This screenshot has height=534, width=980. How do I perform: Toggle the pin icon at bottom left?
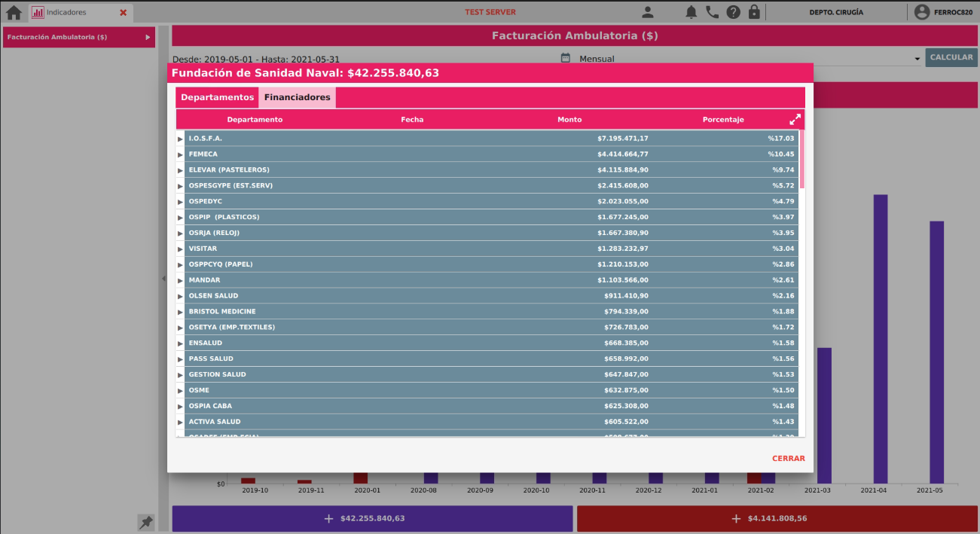[146, 522]
